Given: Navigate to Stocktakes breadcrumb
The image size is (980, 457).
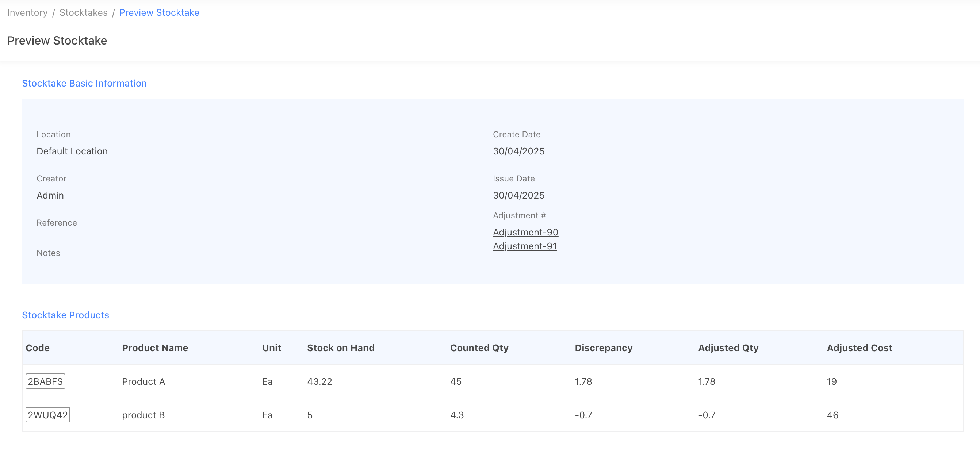Looking at the screenshot, I should pos(83,12).
